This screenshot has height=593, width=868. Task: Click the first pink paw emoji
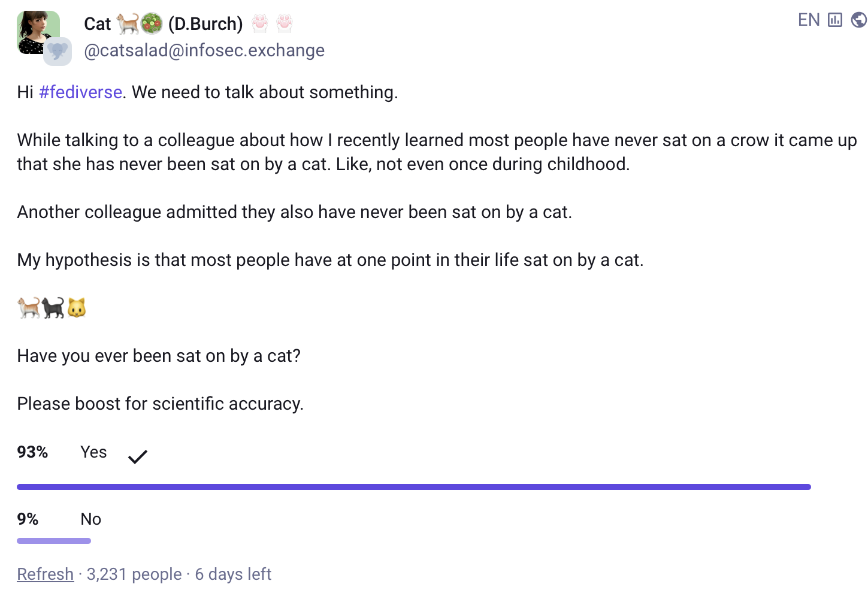260,23
